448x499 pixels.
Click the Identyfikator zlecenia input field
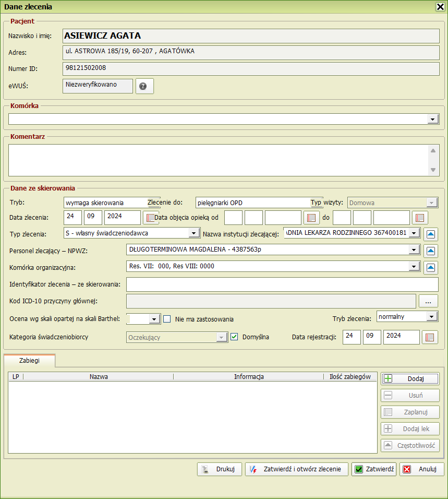point(282,284)
